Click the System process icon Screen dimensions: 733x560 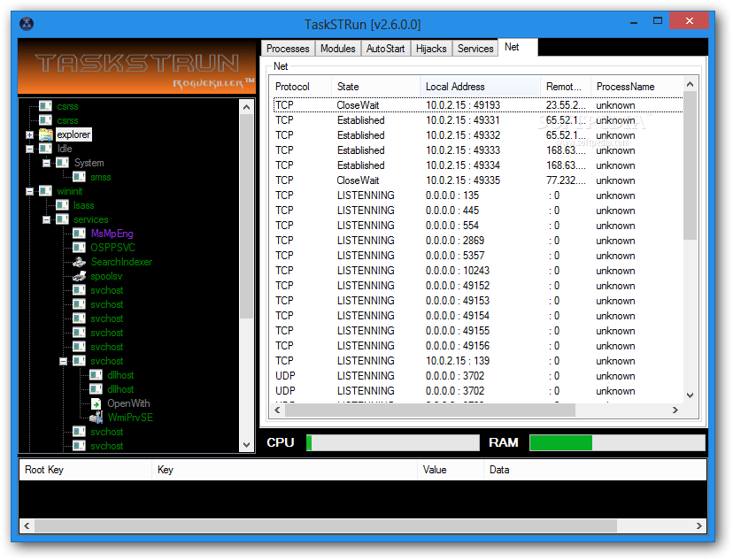pos(62,163)
